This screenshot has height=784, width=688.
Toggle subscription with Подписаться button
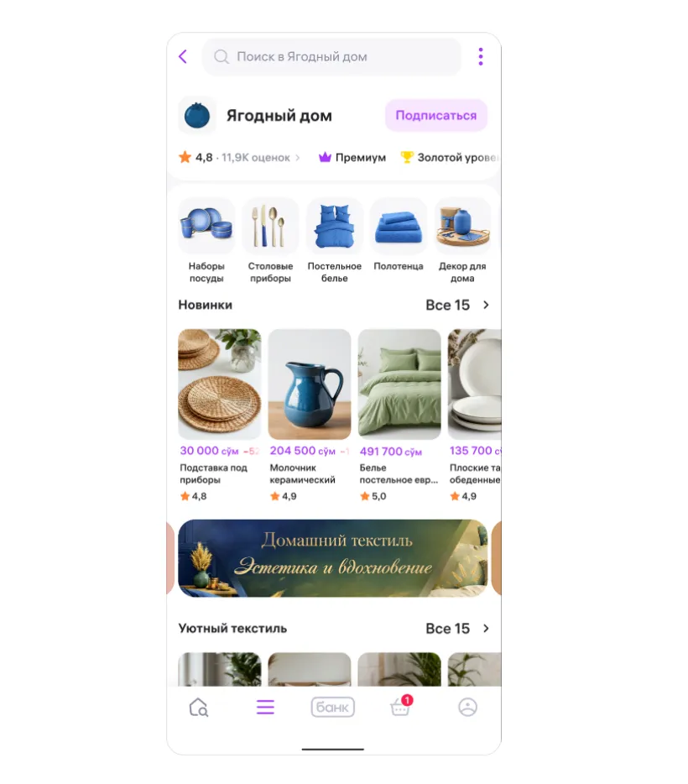[x=436, y=116]
